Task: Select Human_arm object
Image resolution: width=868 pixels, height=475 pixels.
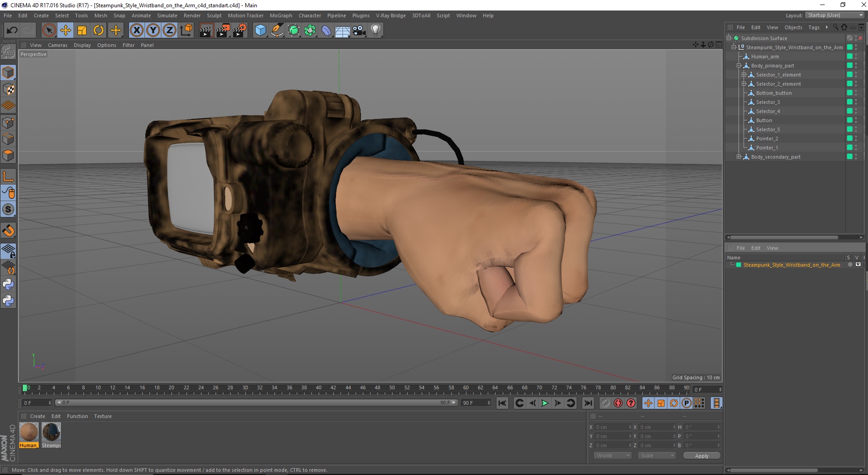Action: click(765, 57)
